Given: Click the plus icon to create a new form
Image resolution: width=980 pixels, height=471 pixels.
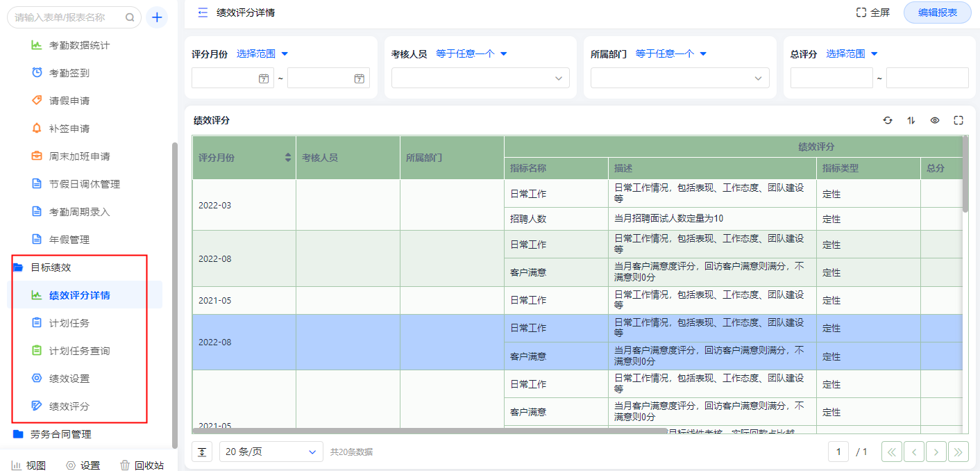Looking at the screenshot, I should point(157,17).
